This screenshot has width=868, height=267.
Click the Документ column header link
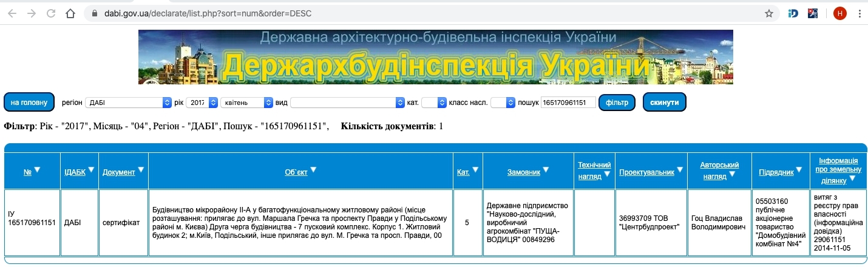tap(118, 172)
